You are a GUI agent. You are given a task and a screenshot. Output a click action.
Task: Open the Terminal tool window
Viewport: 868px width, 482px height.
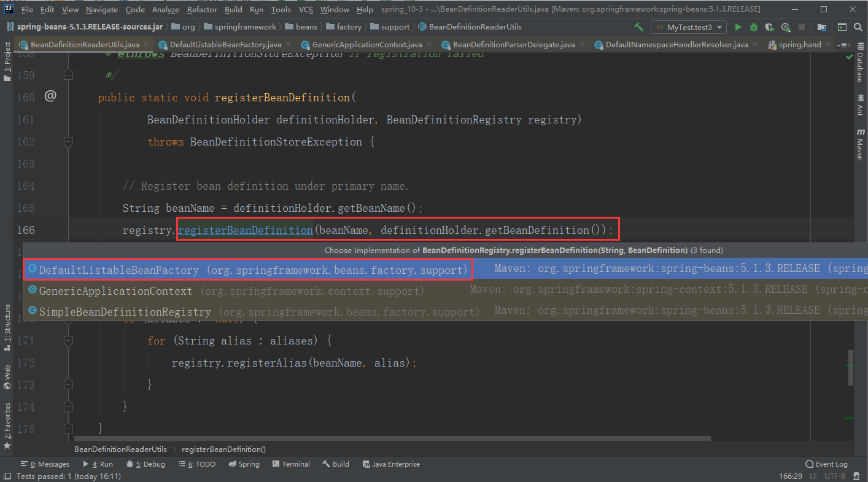point(291,464)
